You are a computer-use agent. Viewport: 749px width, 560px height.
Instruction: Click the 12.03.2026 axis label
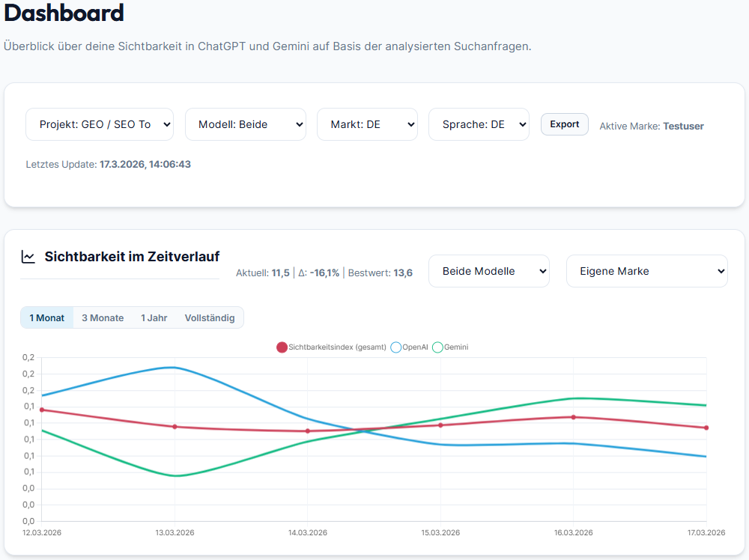[41, 532]
